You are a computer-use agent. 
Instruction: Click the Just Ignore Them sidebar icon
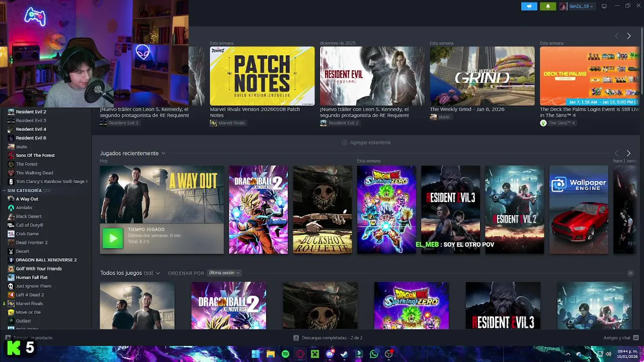coord(11,286)
